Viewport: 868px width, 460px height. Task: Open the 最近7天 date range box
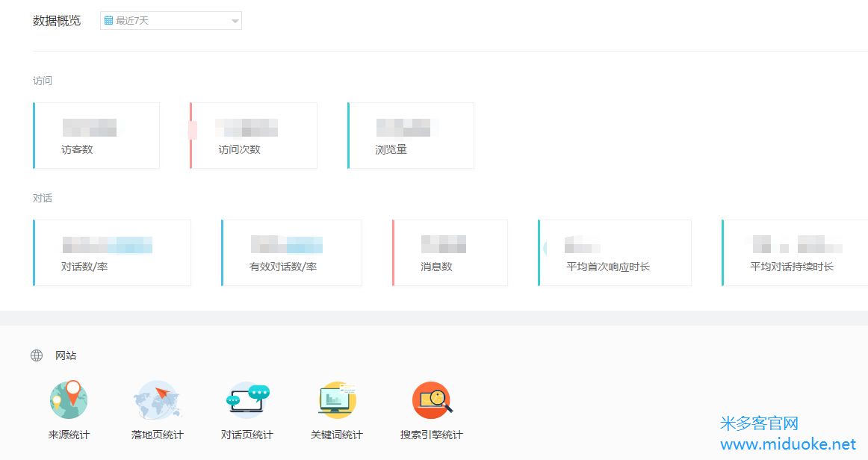coord(170,21)
